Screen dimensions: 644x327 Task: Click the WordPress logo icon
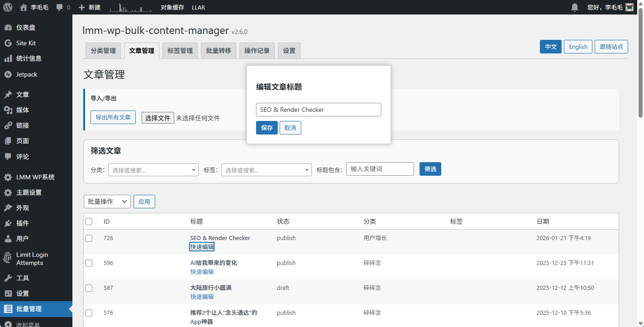[x=8, y=7]
